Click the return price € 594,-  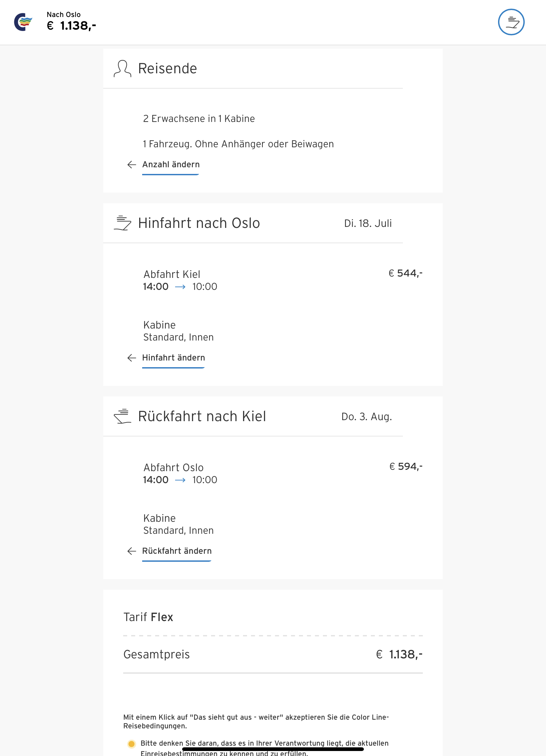406,466
